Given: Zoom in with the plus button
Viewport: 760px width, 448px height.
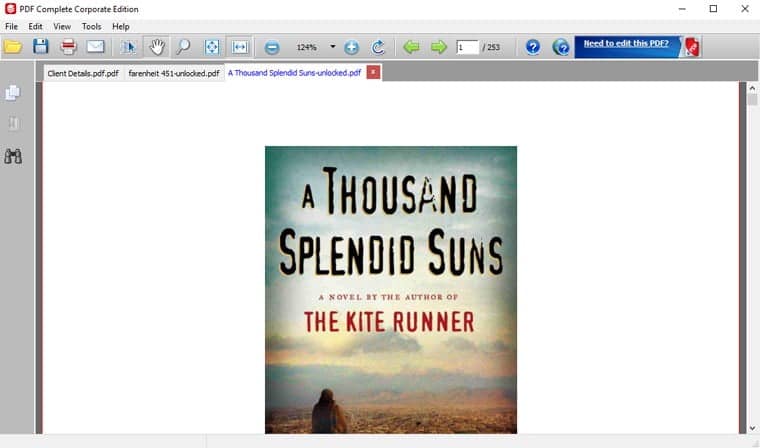Looking at the screenshot, I should pyautogui.click(x=351, y=47).
